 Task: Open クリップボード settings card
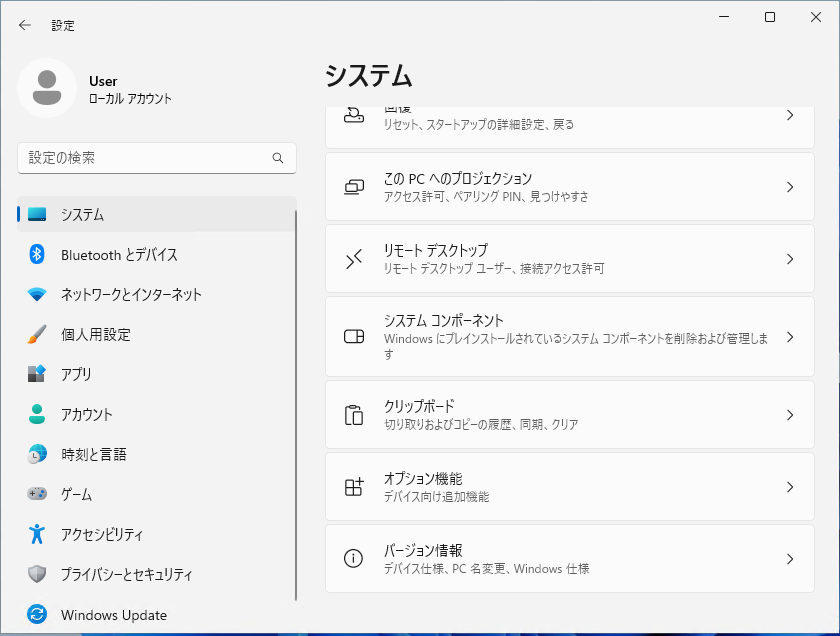569,415
